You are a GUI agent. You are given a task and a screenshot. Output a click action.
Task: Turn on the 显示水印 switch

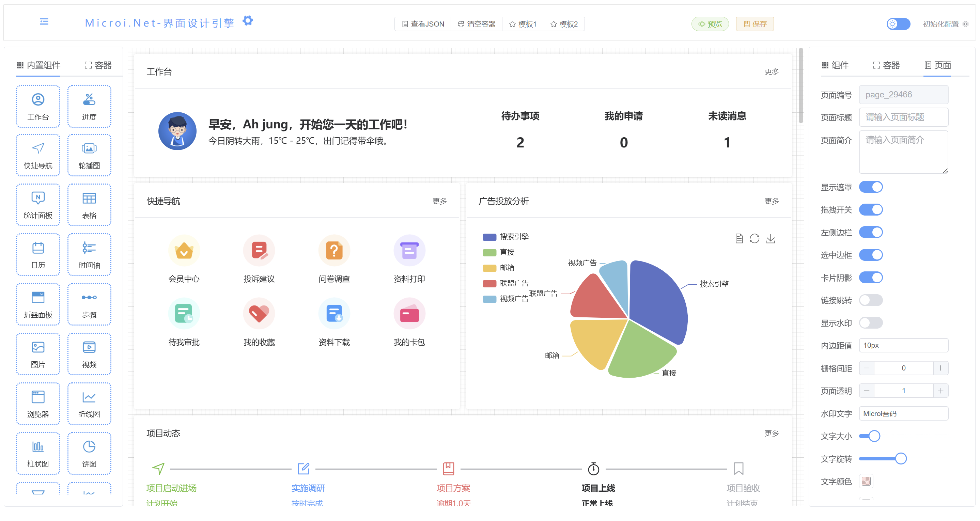point(870,323)
